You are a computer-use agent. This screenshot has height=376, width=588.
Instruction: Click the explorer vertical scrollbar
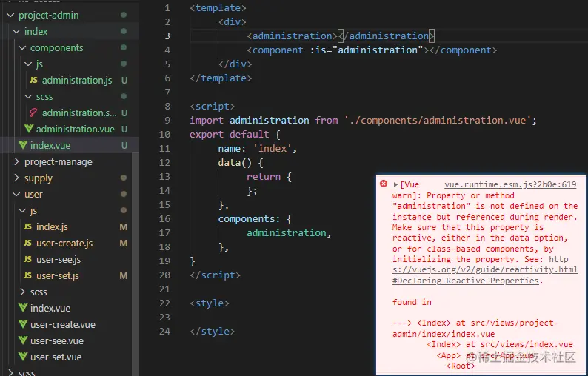click(136, 263)
